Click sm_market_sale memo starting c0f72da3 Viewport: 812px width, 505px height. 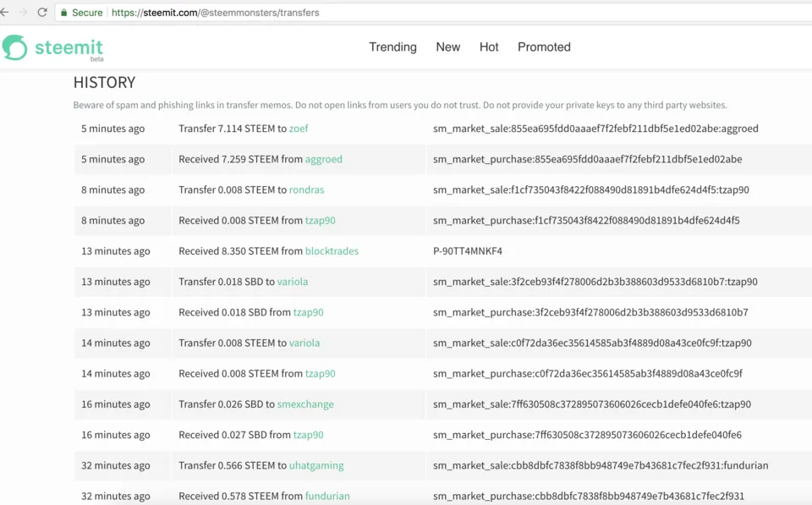click(x=592, y=343)
